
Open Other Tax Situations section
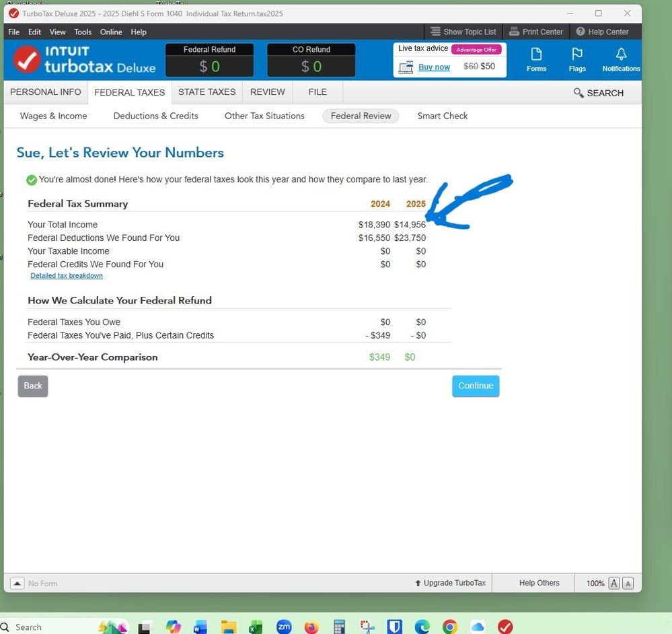(264, 116)
